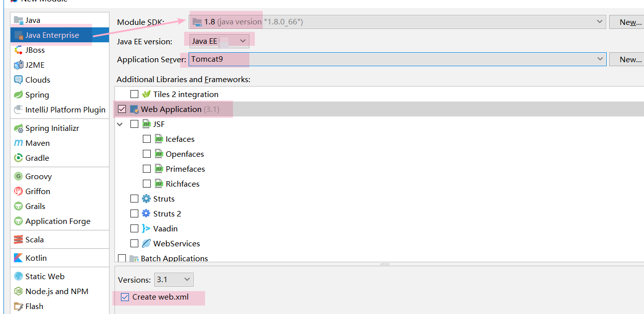The image size is (644, 314).
Task: Select the Spring leaf icon
Action: (18, 95)
